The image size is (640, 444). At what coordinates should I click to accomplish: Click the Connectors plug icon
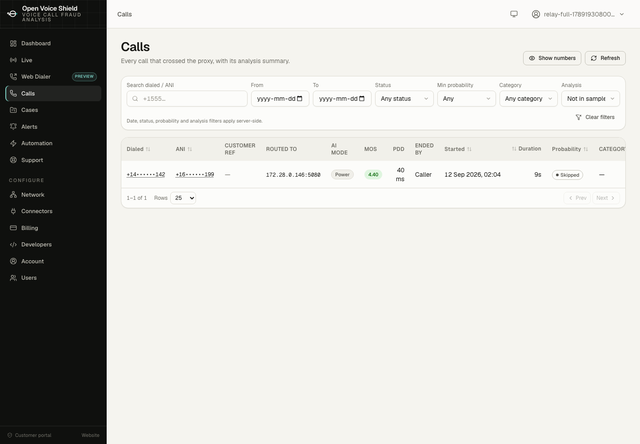13,211
